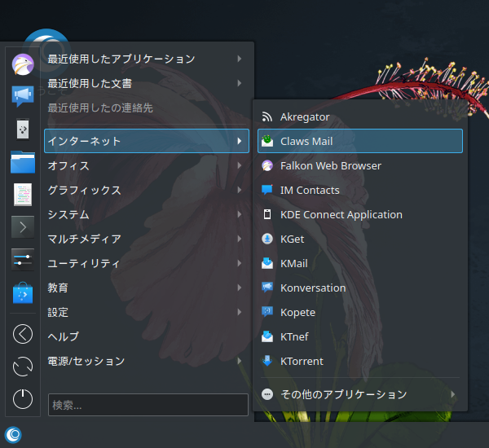Click the KGet download icon
Viewport: 489px width, 448px height.
point(267,239)
